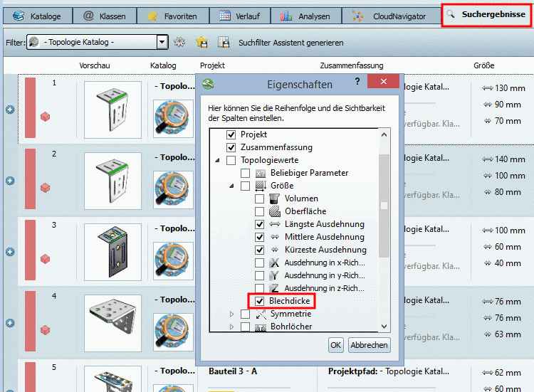534x392 pixels.
Task: Click the red cube icon in row 1
Action: [45, 117]
